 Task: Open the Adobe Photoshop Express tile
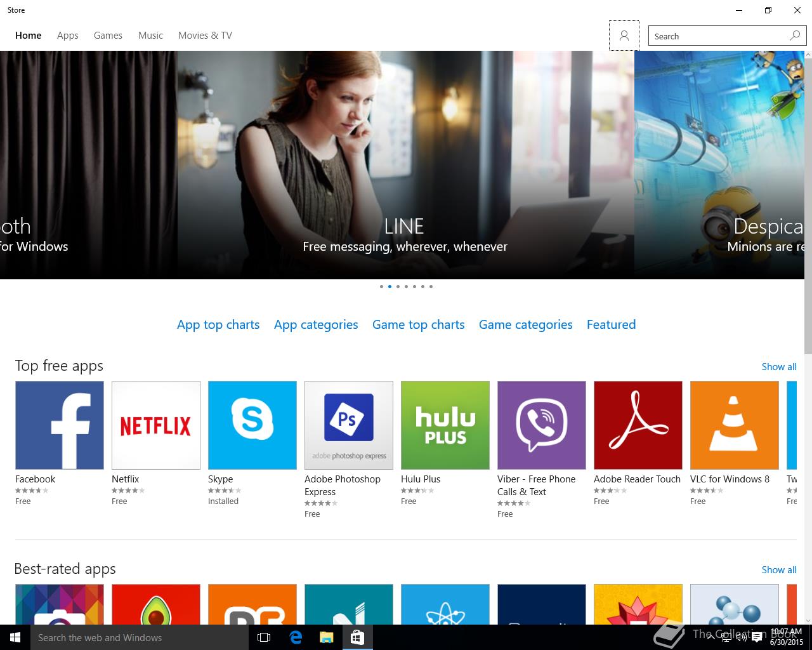[x=349, y=425]
